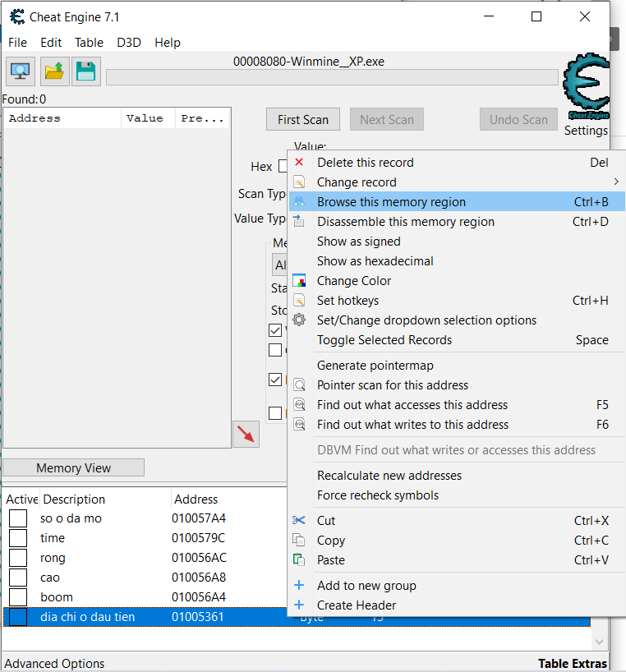Screen dimensions: 626x672
Task: Click the find-writes magnifier icon
Action: coord(299,424)
